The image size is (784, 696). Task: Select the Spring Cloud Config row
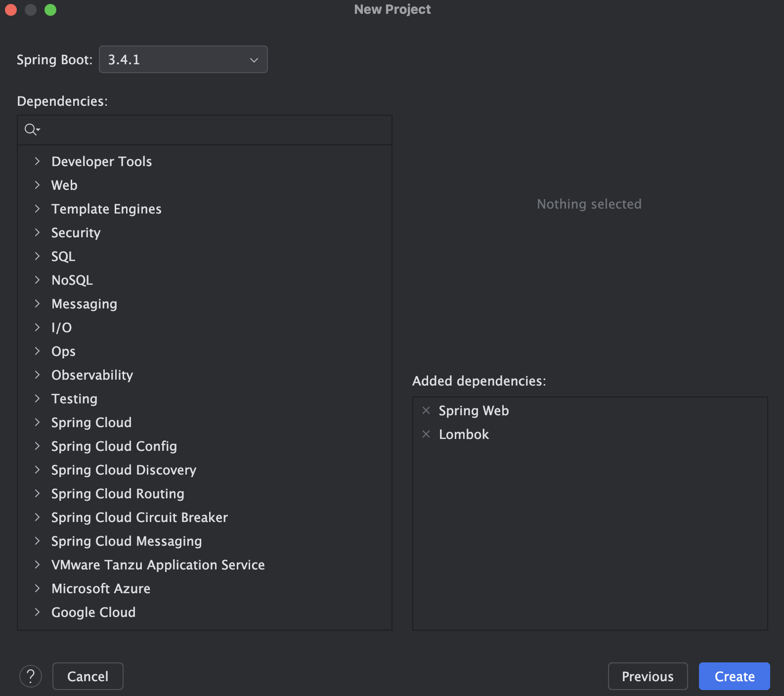coord(205,446)
